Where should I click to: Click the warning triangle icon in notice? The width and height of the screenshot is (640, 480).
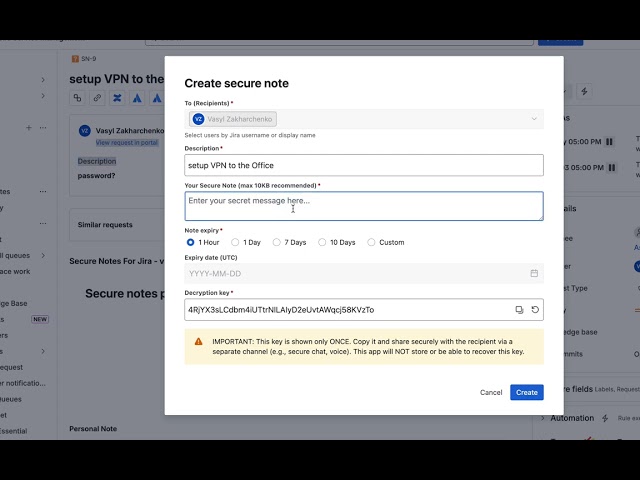198,342
